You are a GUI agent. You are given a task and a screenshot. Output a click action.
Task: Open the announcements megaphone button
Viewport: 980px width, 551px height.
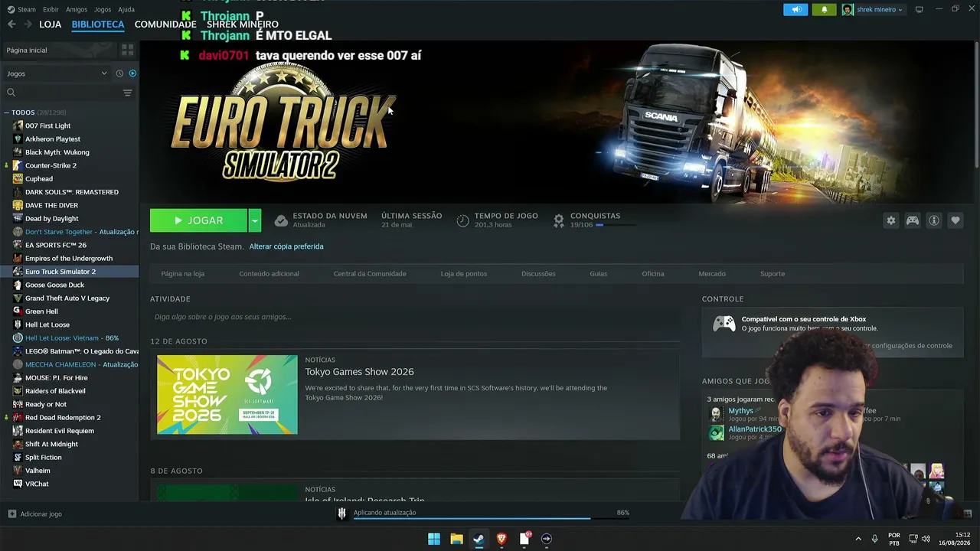tap(795, 9)
